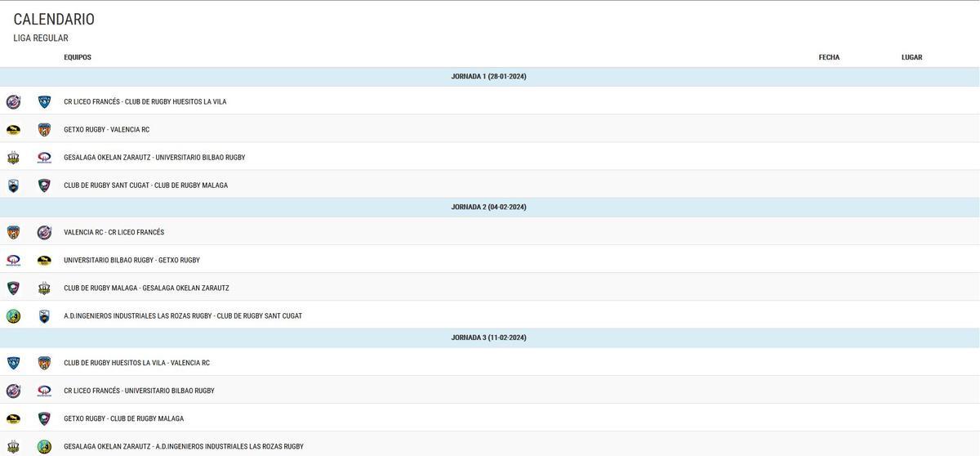The width and height of the screenshot is (980, 456).
Task: Click the LUGAR column header
Action: point(911,58)
